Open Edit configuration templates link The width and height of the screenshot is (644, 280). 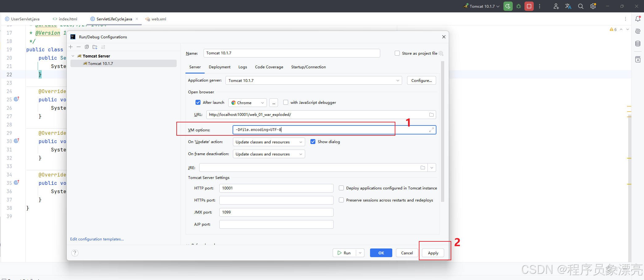(x=97, y=239)
